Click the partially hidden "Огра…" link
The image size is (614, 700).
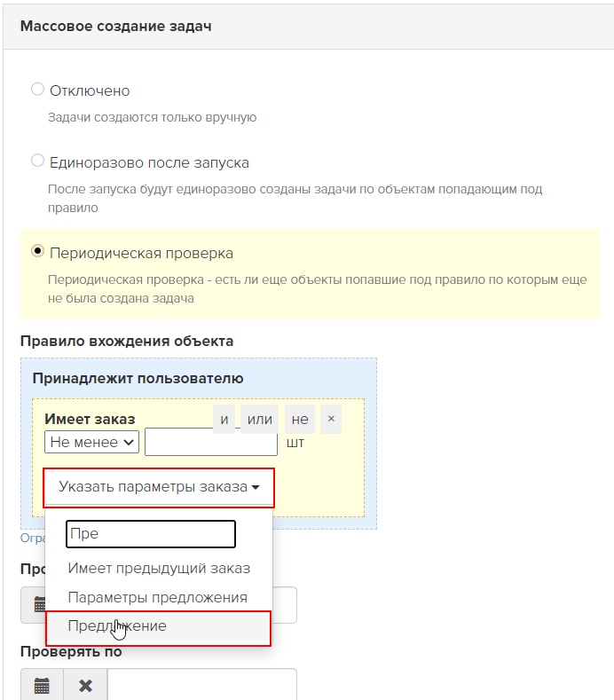pyautogui.click(x=32, y=538)
